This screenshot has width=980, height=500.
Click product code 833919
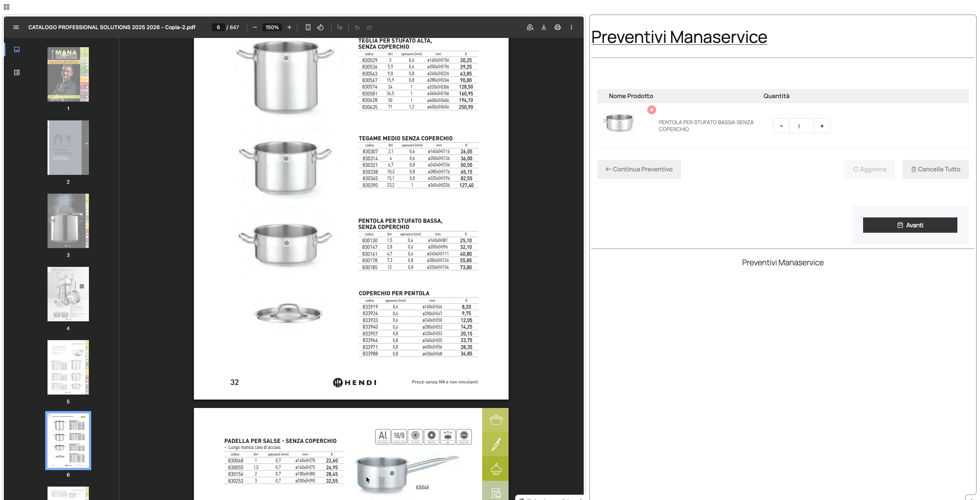point(370,307)
